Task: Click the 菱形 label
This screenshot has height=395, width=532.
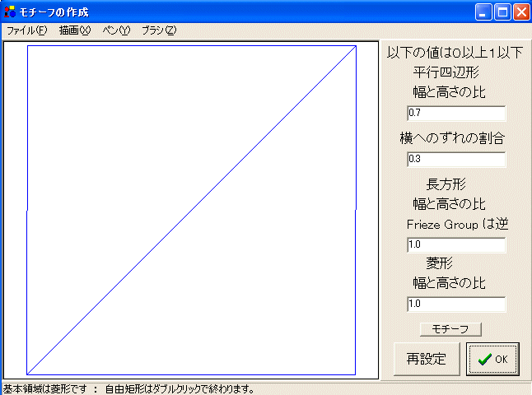Action: pyautogui.click(x=440, y=263)
